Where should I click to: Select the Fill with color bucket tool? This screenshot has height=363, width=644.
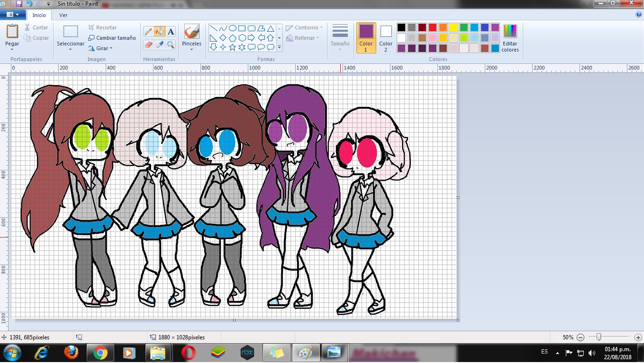[160, 32]
